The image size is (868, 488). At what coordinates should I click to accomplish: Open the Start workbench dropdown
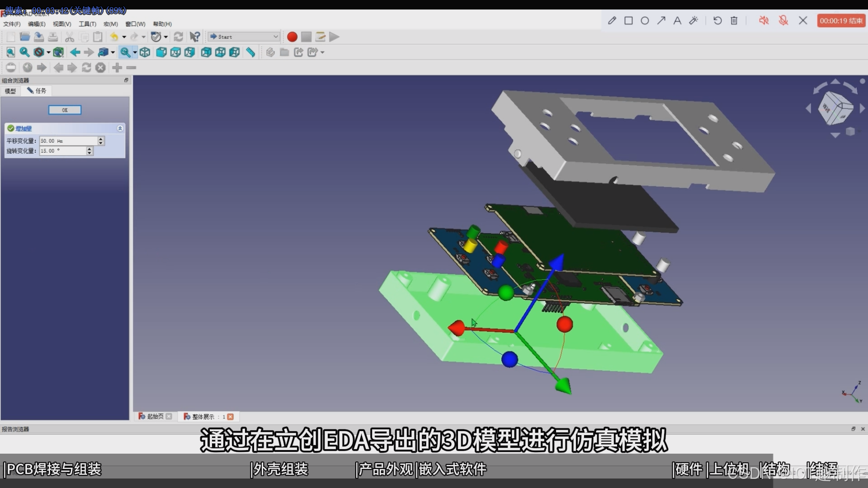coord(244,37)
